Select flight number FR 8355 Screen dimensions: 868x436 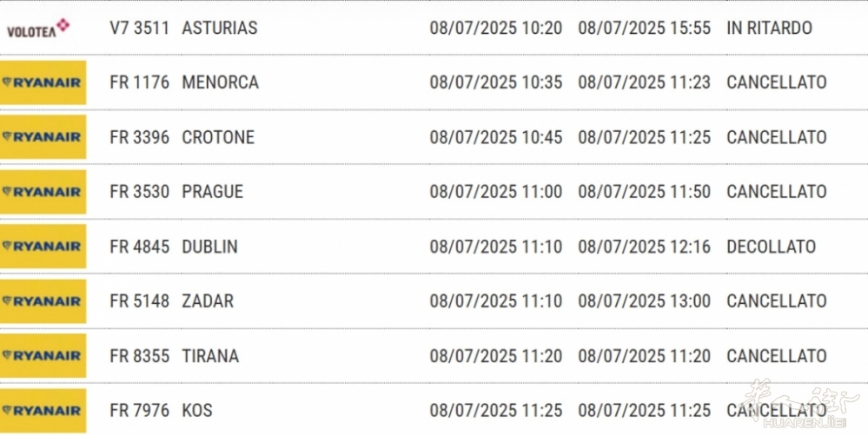pos(140,356)
